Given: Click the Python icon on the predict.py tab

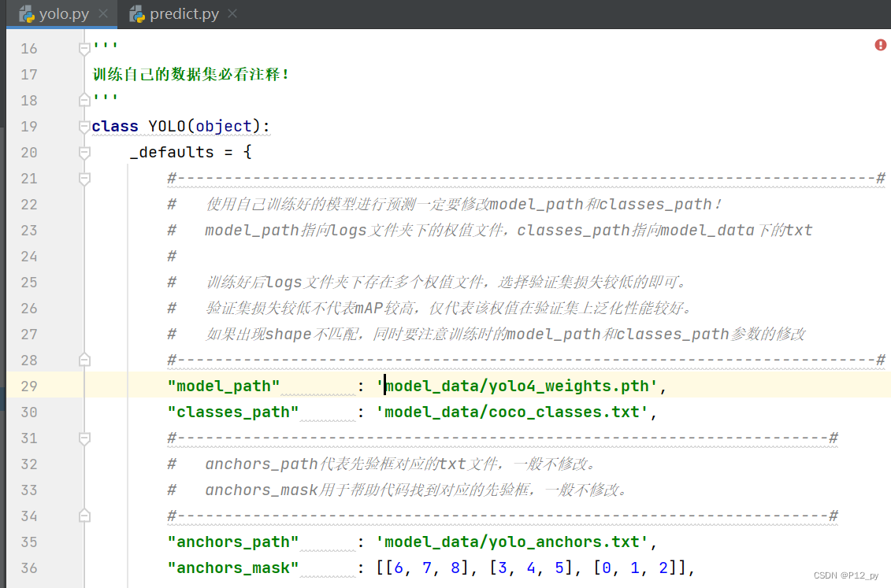Looking at the screenshot, I should tap(137, 13).
